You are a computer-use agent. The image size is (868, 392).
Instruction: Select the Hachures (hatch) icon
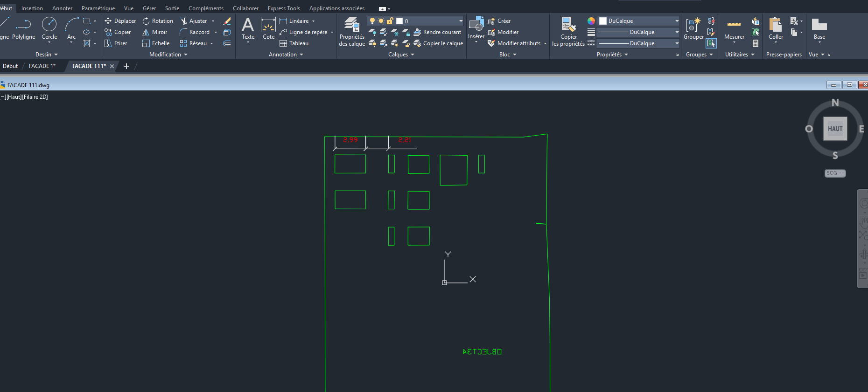pos(87,43)
